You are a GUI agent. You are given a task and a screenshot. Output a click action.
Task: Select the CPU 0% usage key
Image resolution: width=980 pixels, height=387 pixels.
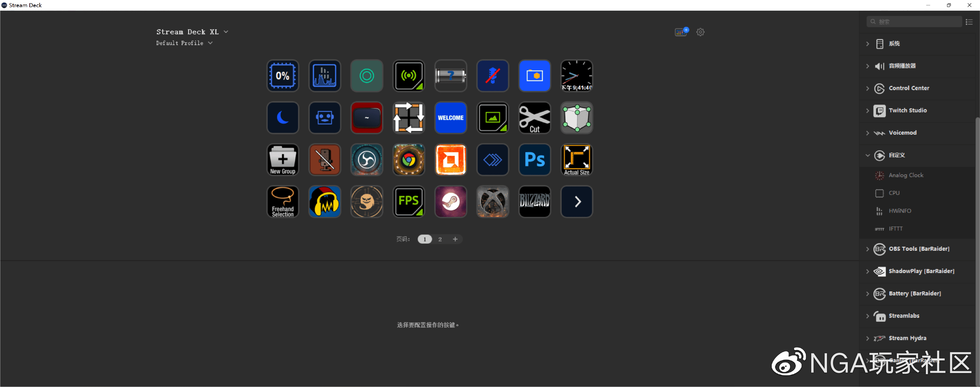tap(283, 76)
